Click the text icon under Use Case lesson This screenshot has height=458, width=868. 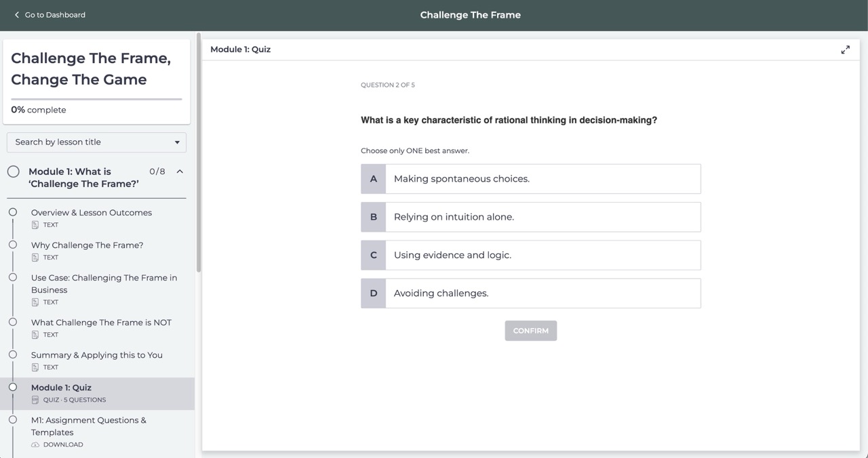point(35,302)
